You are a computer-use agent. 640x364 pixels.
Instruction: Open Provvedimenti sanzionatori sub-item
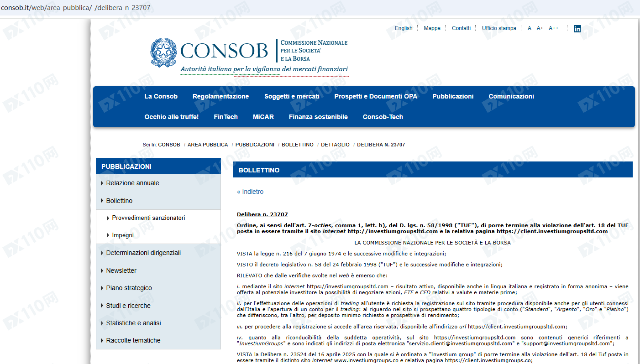coord(148,218)
